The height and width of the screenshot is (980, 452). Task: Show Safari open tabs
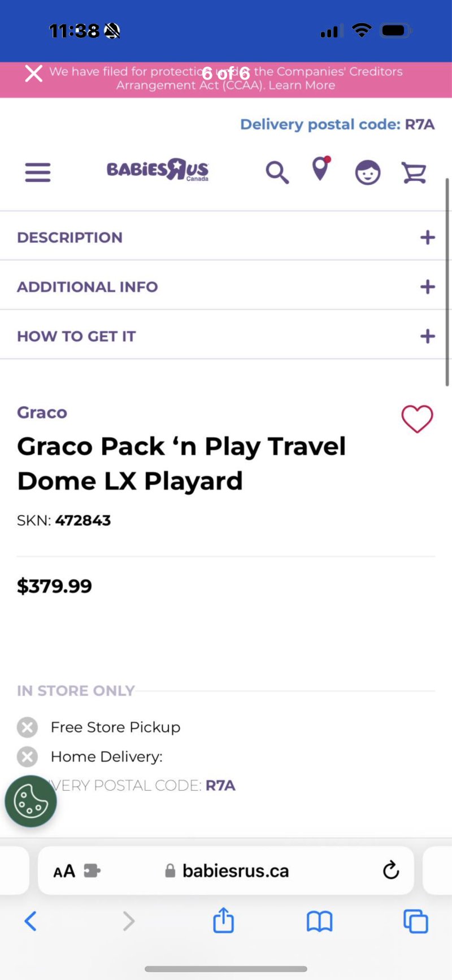click(x=415, y=921)
